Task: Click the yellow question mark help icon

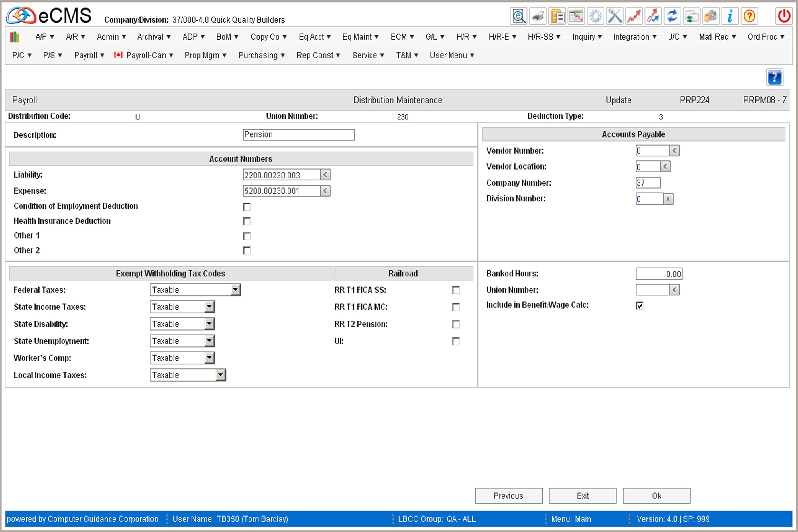Action: click(x=749, y=16)
